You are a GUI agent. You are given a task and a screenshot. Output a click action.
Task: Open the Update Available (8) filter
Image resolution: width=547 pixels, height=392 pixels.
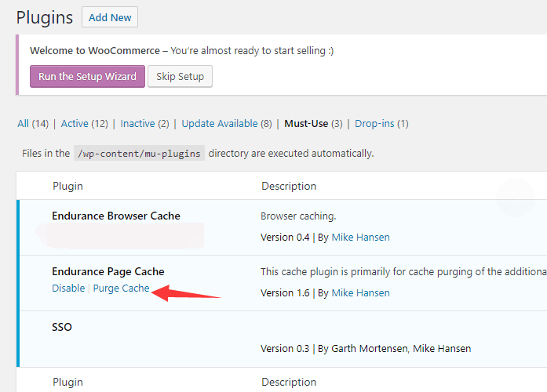[x=227, y=124]
